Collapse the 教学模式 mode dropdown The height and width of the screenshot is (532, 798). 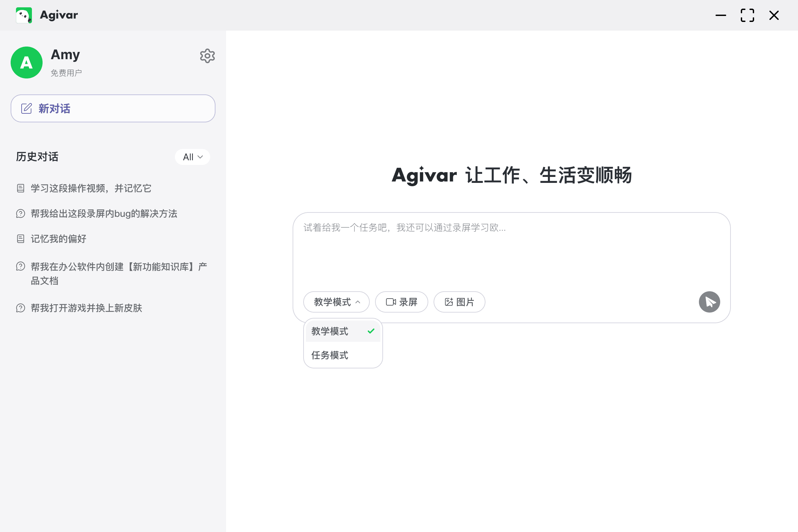pyautogui.click(x=336, y=302)
